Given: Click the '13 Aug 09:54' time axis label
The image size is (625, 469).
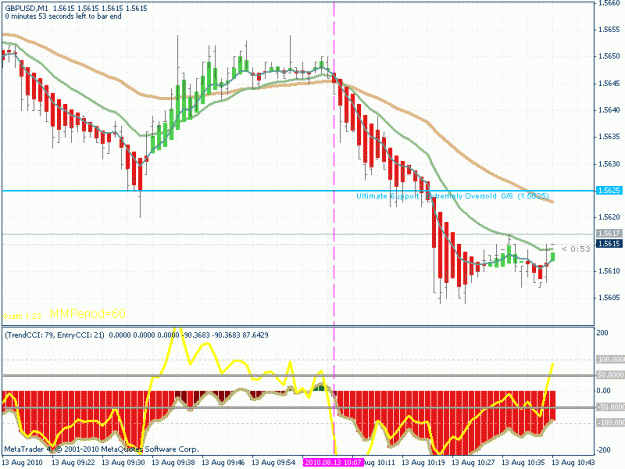Looking at the screenshot, I should click(x=273, y=463).
